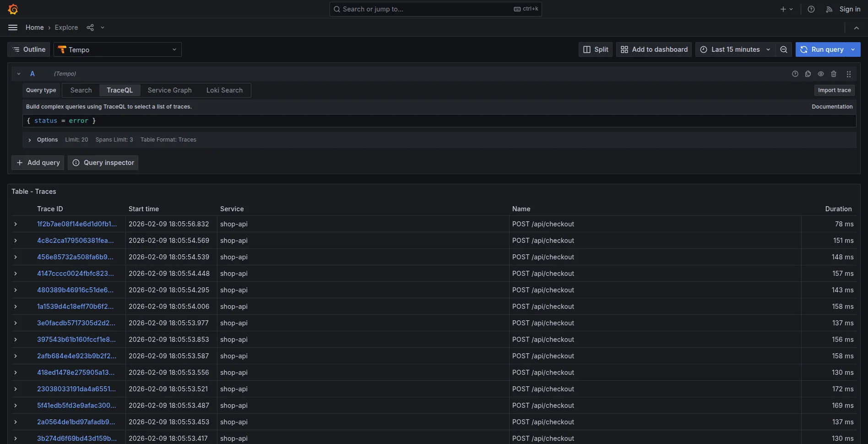Click the Add to dashboard button

pos(654,49)
